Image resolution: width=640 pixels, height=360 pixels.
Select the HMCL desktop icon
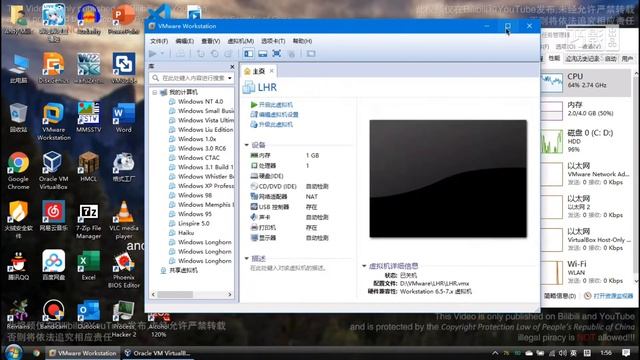(89, 167)
